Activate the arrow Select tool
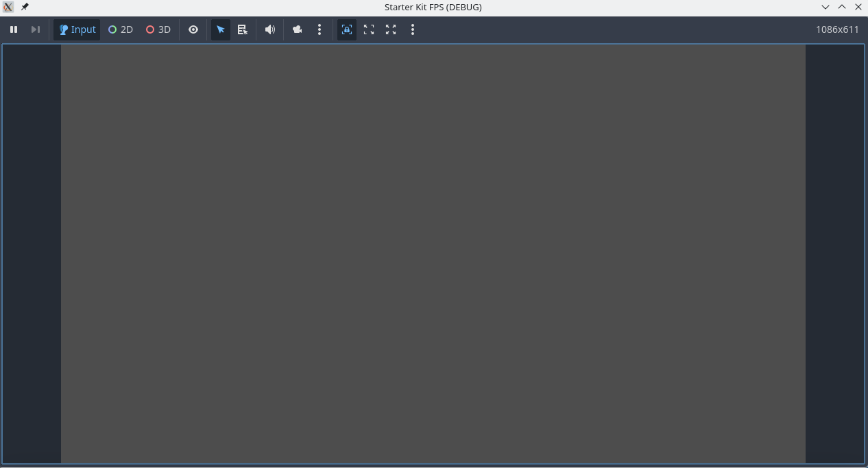Screen dimensions: 868x468 tap(221, 29)
